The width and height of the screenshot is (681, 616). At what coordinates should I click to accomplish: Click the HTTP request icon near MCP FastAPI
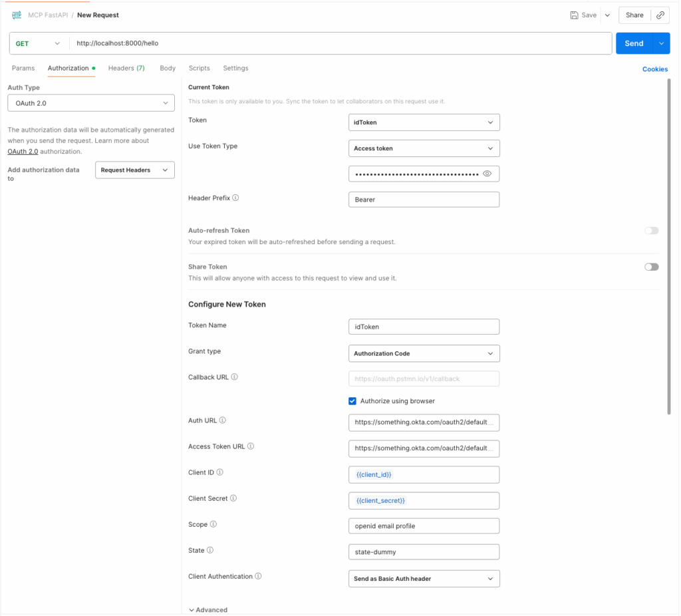click(x=17, y=15)
